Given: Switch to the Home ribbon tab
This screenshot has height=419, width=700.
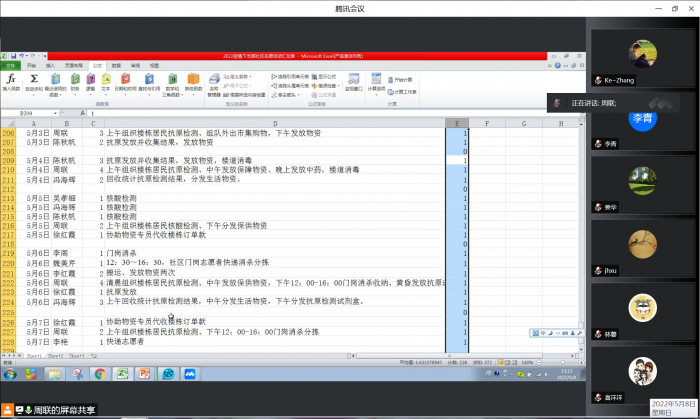Looking at the screenshot, I should 31,66.
